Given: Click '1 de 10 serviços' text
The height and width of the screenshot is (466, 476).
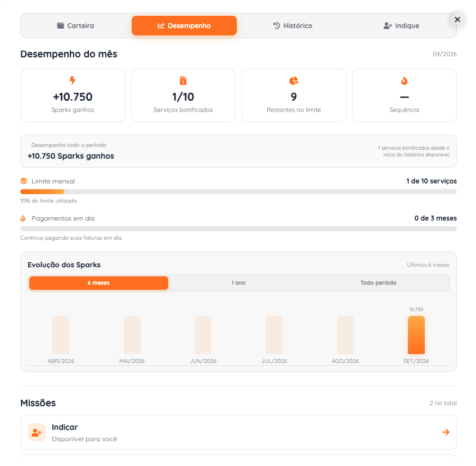Looking at the screenshot, I should (x=432, y=181).
